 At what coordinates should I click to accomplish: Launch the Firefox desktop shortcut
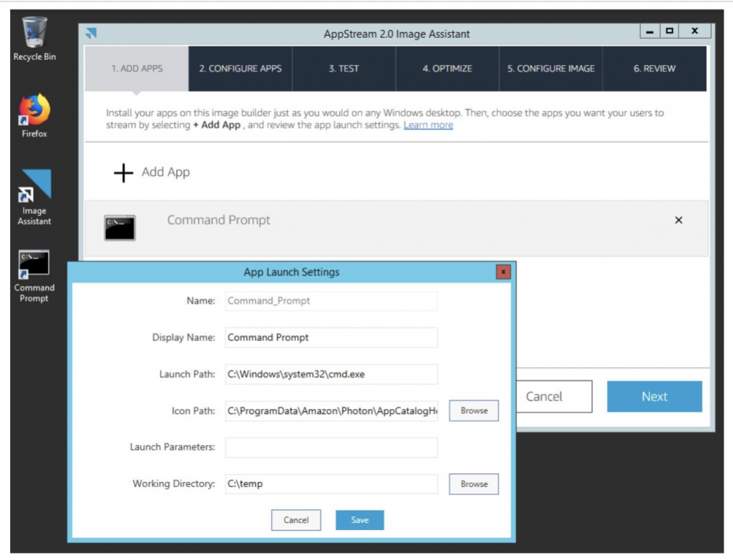[34, 115]
